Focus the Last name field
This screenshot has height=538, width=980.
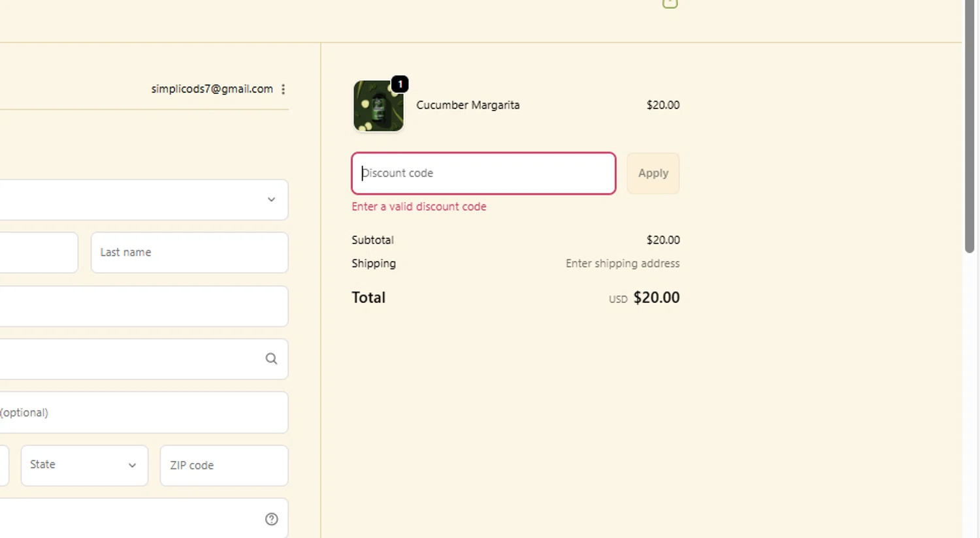(189, 252)
